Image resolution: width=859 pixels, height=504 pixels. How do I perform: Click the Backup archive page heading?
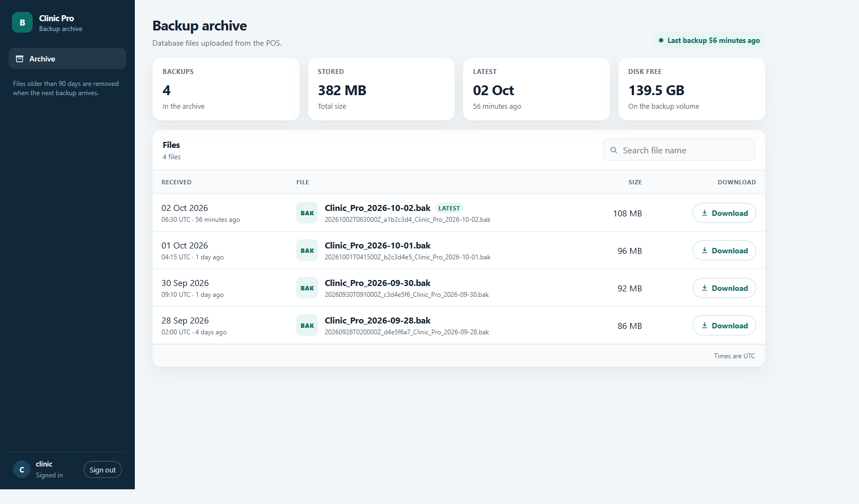(200, 26)
